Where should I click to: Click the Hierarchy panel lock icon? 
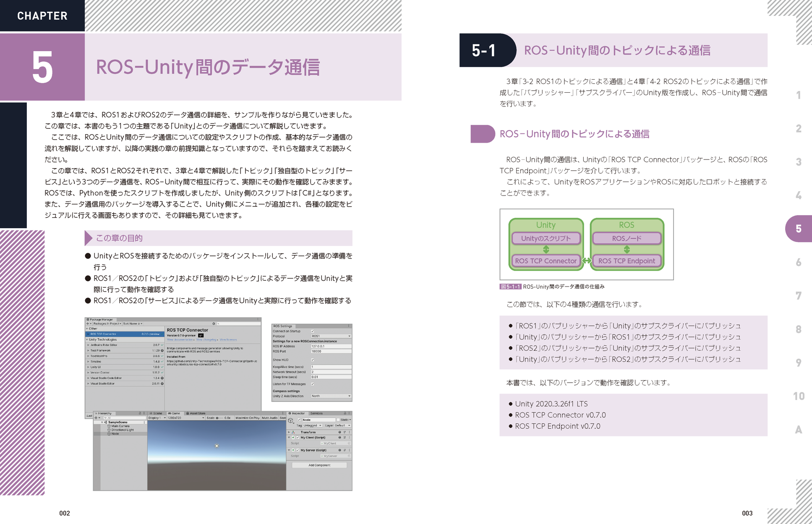[x=140, y=413]
